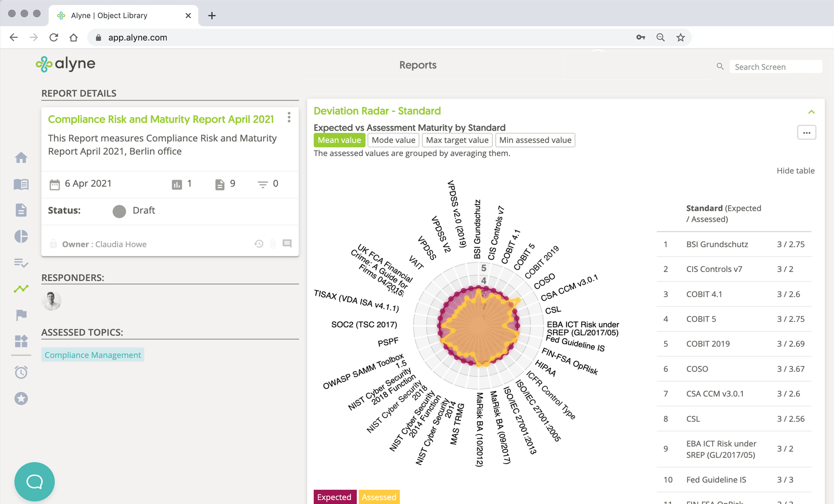Click the Owner : Claudia Howe text
The image size is (834, 504).
click(104, 244)
